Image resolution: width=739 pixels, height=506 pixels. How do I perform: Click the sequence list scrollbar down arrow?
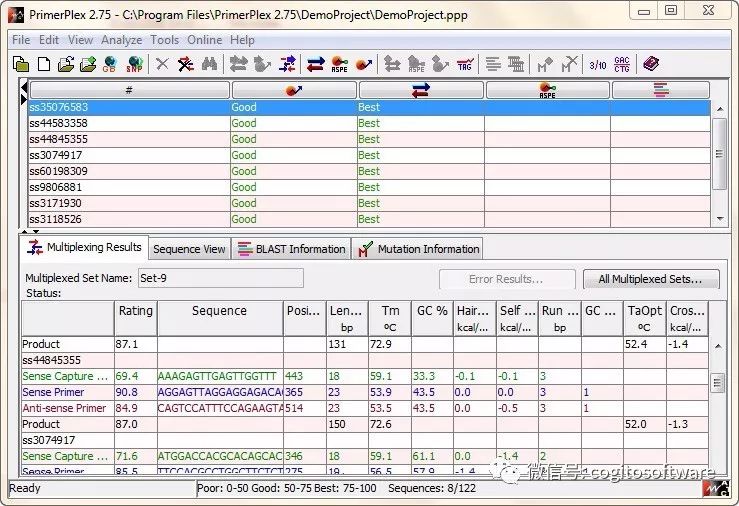pos(720,219)
